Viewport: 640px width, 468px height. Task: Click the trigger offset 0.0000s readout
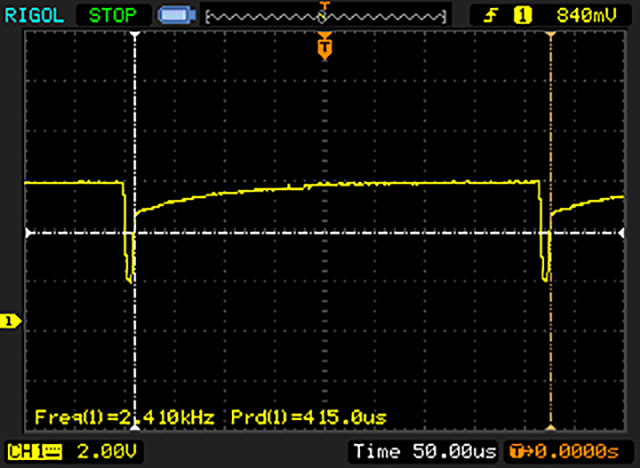point(564,451)
